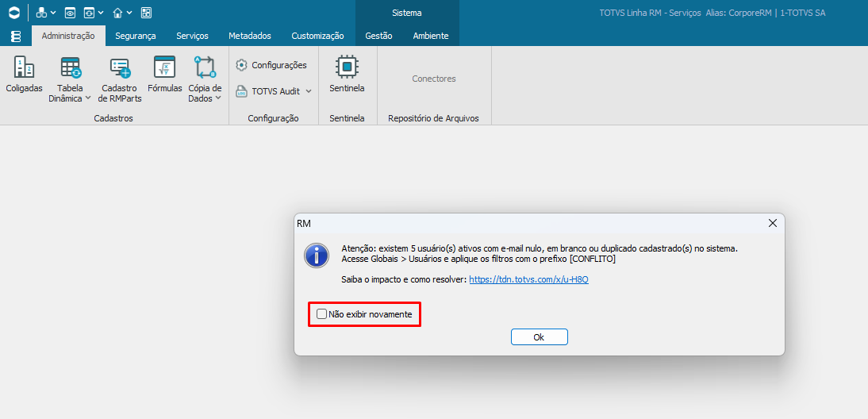The height and width of the screenshot is (419, 868).
Task: Click the Cadastros group label
Action: tap(113, 118)
